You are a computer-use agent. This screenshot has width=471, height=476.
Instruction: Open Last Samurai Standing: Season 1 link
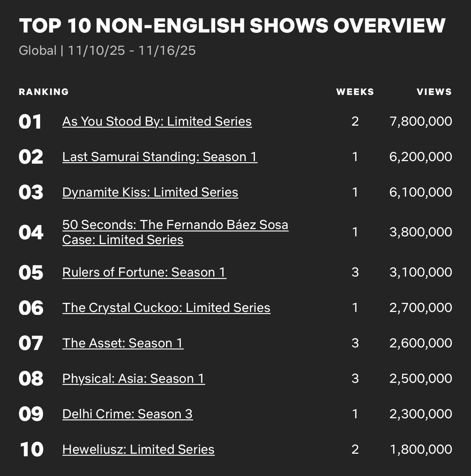click(x=160, y=157)
